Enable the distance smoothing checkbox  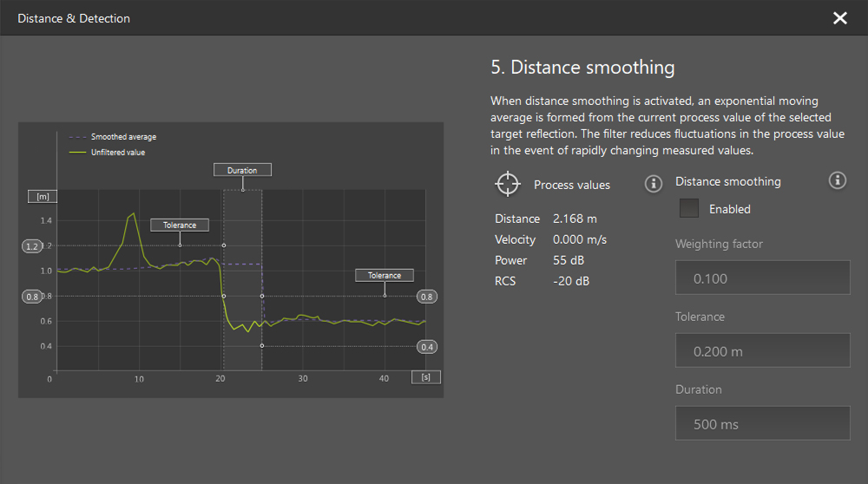(x=689, y=209)
